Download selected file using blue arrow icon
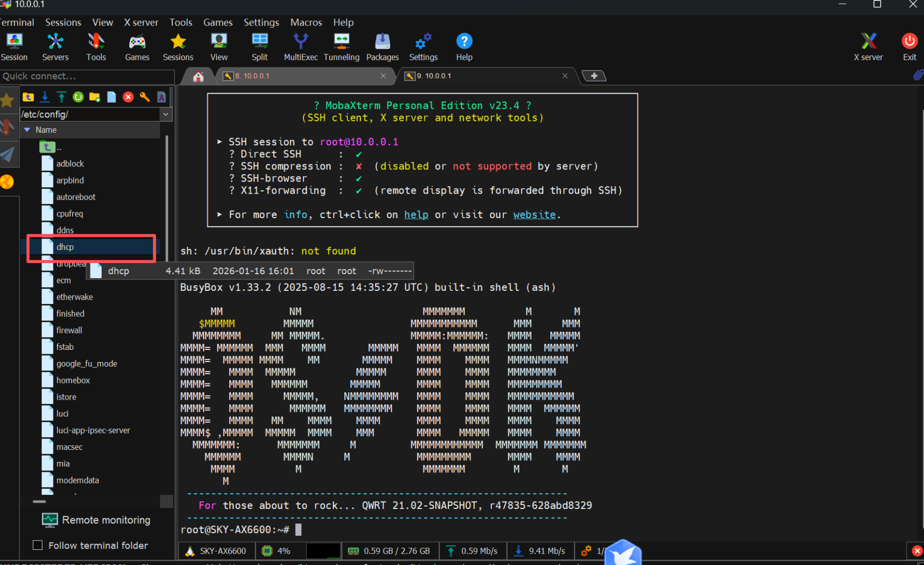Image resolution: width=924 pixels, height=565 pixels. click(45, 97)
